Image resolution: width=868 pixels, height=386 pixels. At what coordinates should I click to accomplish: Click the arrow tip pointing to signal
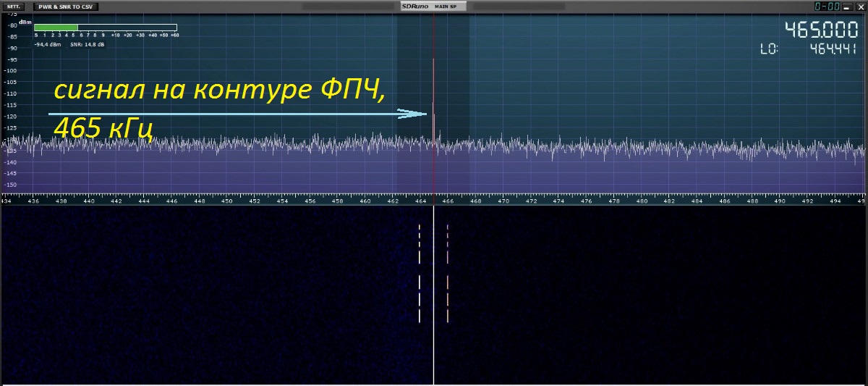425,114
